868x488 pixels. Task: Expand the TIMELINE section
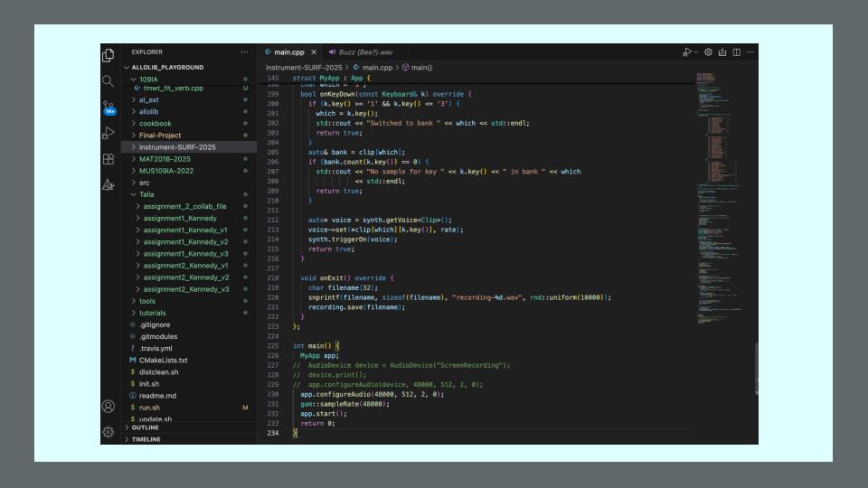[x=146, y=439]
